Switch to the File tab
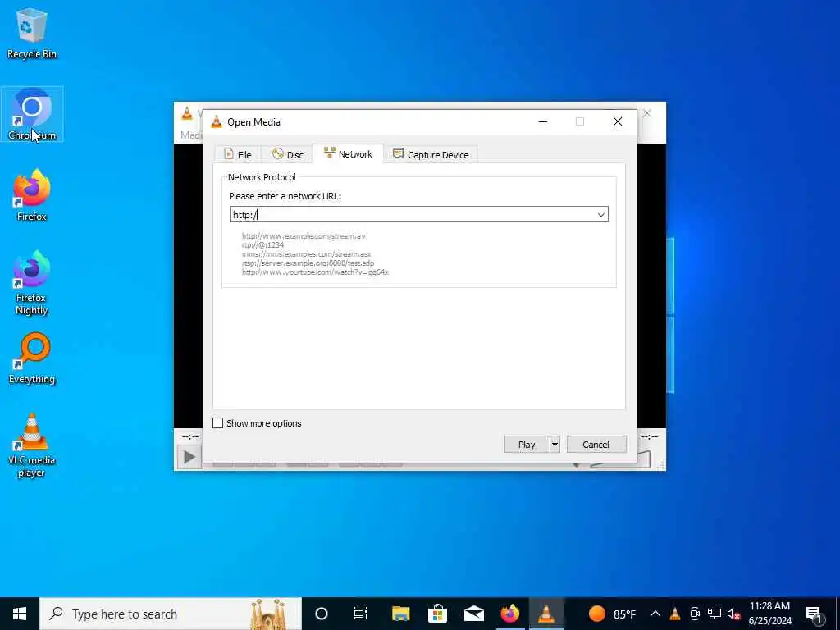This screenshot has width=840, height=630. coord(237,154)
